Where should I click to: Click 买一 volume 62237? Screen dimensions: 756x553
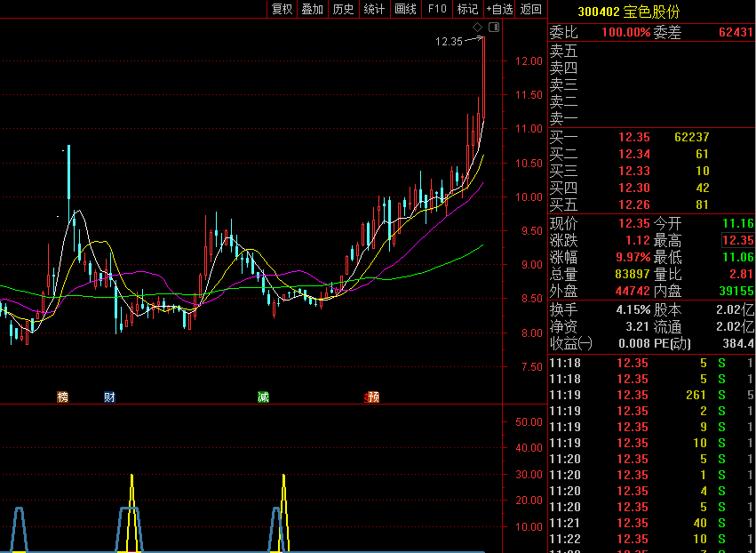[691, 137]
